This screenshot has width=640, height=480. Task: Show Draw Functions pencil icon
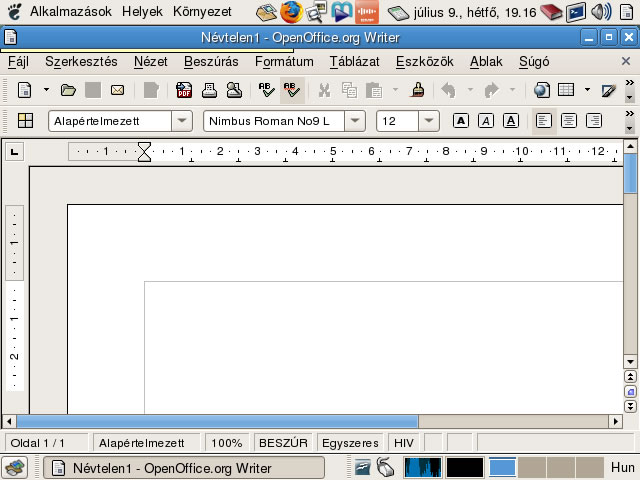click(609, 90)
